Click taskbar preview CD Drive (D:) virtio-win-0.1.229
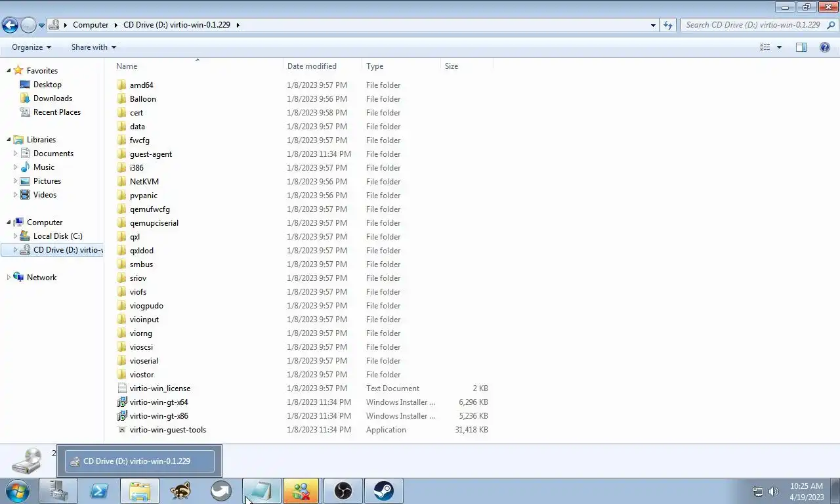 tap(139, 461)
